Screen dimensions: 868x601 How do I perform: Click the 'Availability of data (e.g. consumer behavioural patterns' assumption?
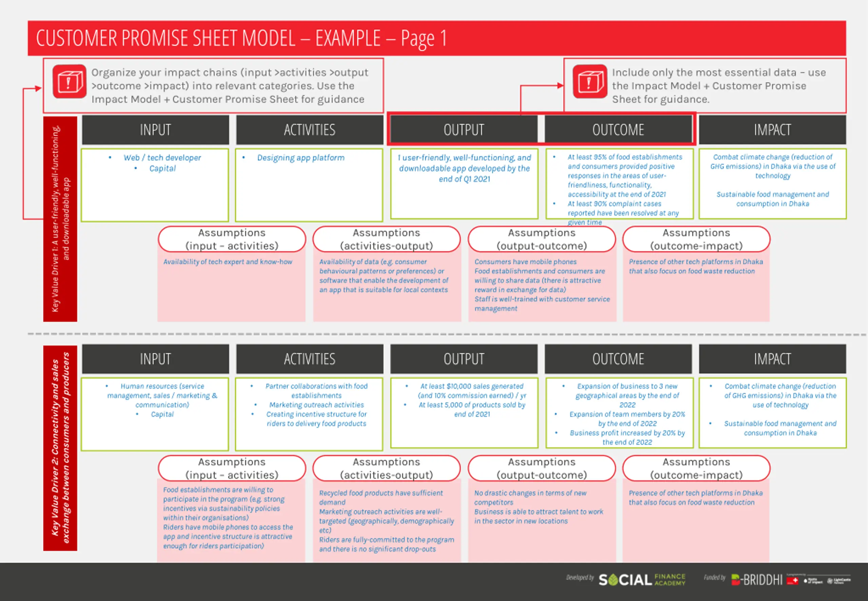(383, 276)
